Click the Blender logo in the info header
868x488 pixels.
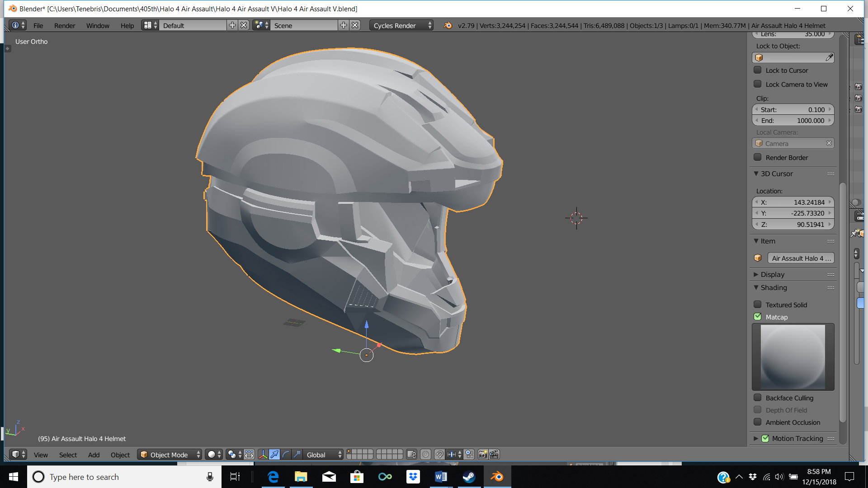point(448,25)
